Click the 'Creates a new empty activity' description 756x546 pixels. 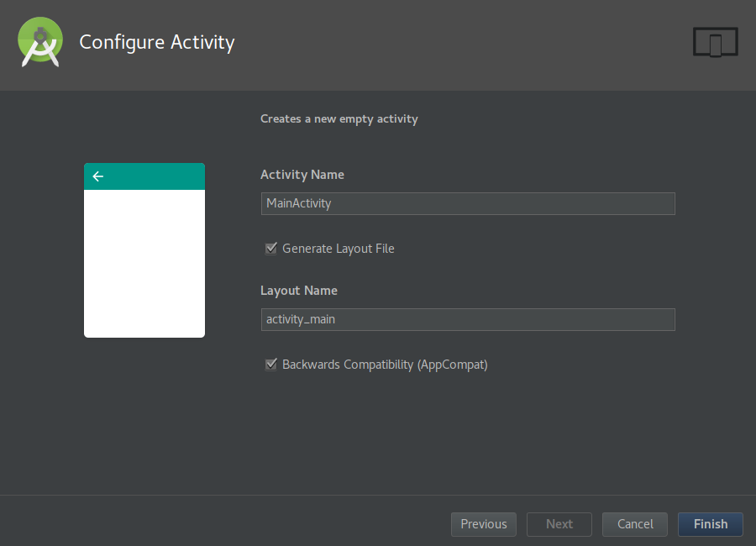coord(339,119)
